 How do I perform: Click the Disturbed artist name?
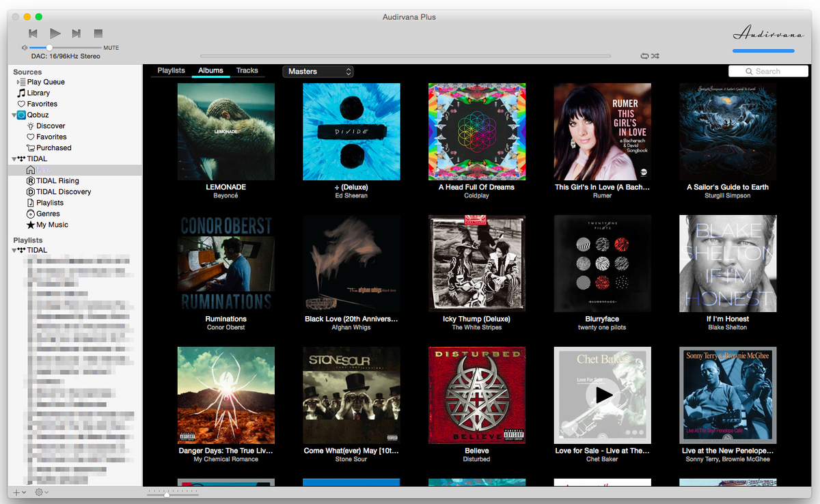pyautogui.click(x=477, y=460)
